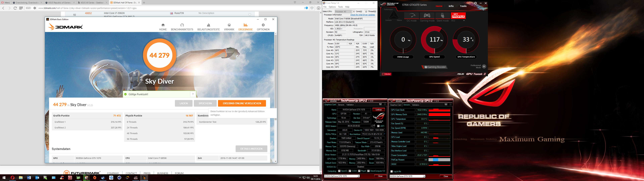Open Opera Speed Dial grid icon
Image resolution: width=644 pixels, height=181 pixels.
pyautogui.click(x=21, y=8)
